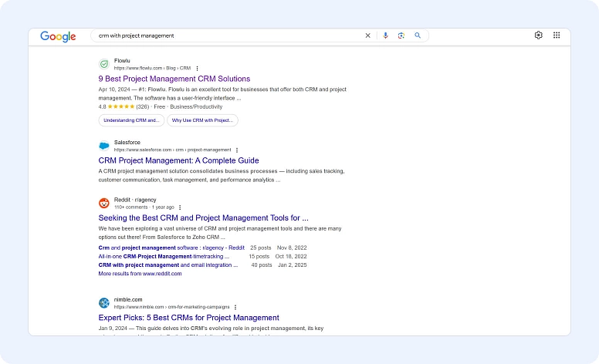599x364 pixels.
Task: Open Expert Picks: 5 Best CRMs article
Action: point(188,318)
